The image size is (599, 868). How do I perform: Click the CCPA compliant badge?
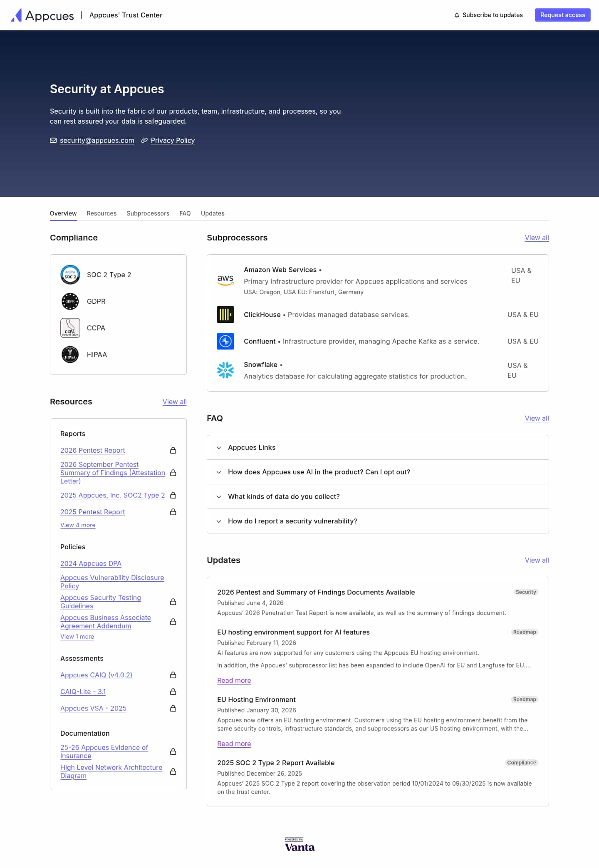coord(70,328)
